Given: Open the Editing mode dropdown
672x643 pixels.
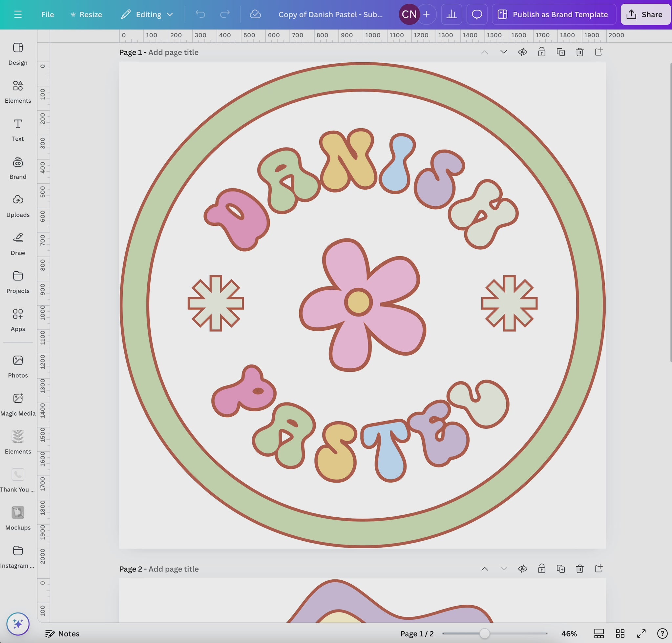Looking at the screenshot, I should tap(147, 14).
